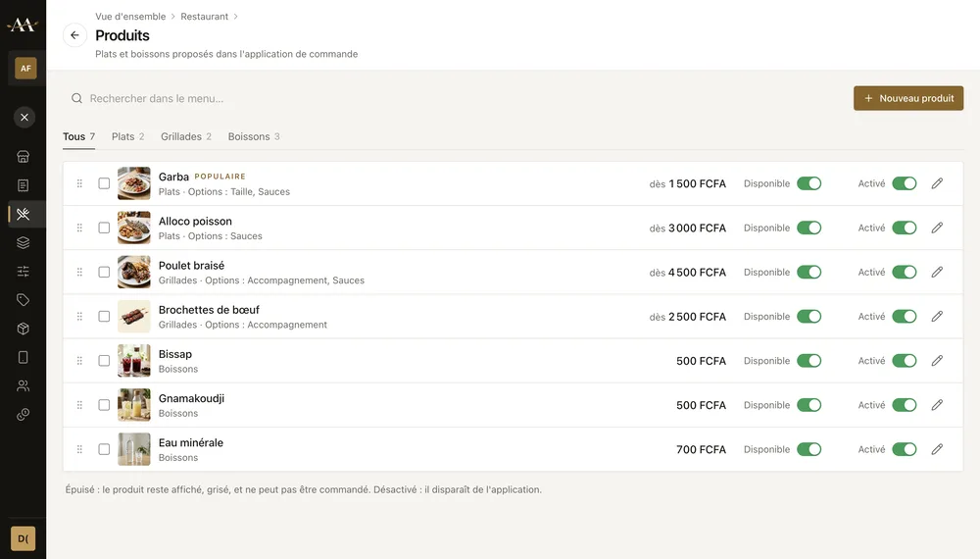Check the Alloco poisson row checkbox
Image resolution: width=980 pixels, height=559 pixels.
104,228
